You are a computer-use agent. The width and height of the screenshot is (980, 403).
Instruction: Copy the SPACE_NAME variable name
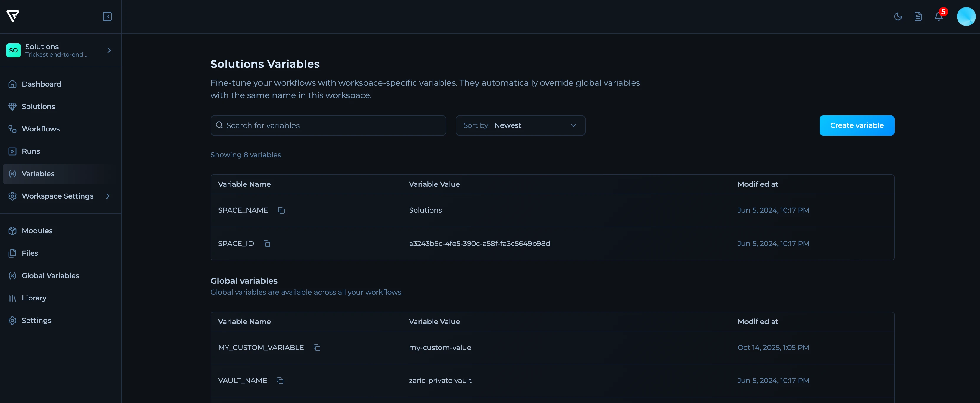[281, 210]
